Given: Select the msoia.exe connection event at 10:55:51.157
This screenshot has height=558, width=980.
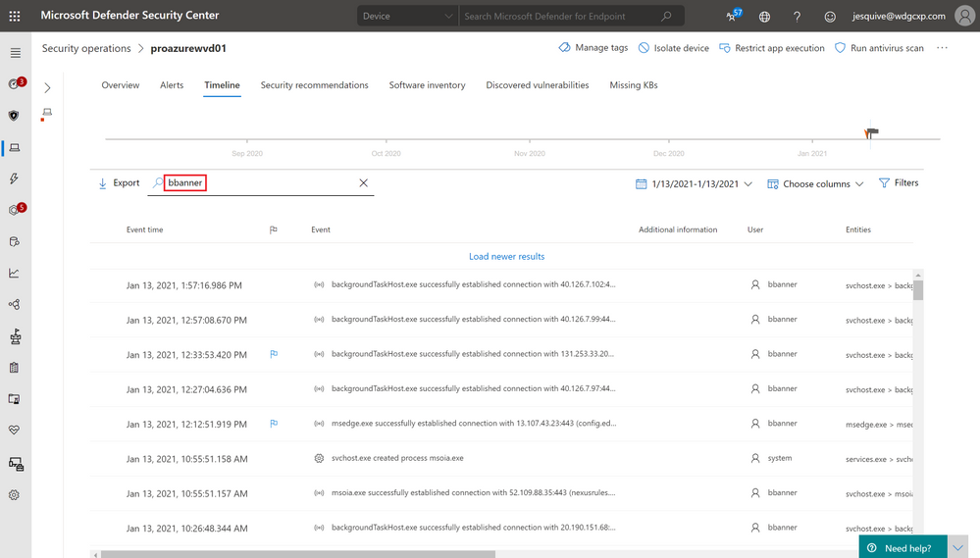Looking at the screenshot, I should pos(501,493).
